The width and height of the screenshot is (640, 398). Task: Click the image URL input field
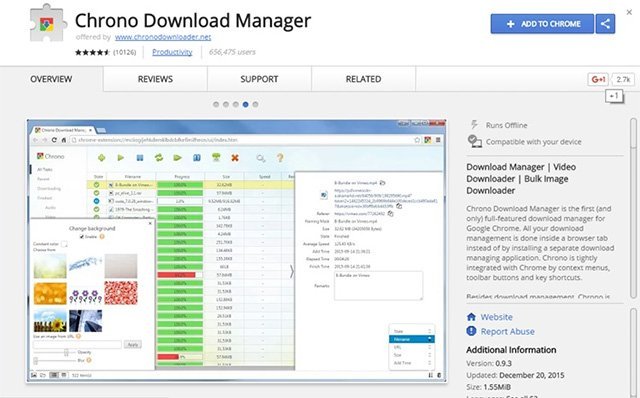tap(78, 345)
